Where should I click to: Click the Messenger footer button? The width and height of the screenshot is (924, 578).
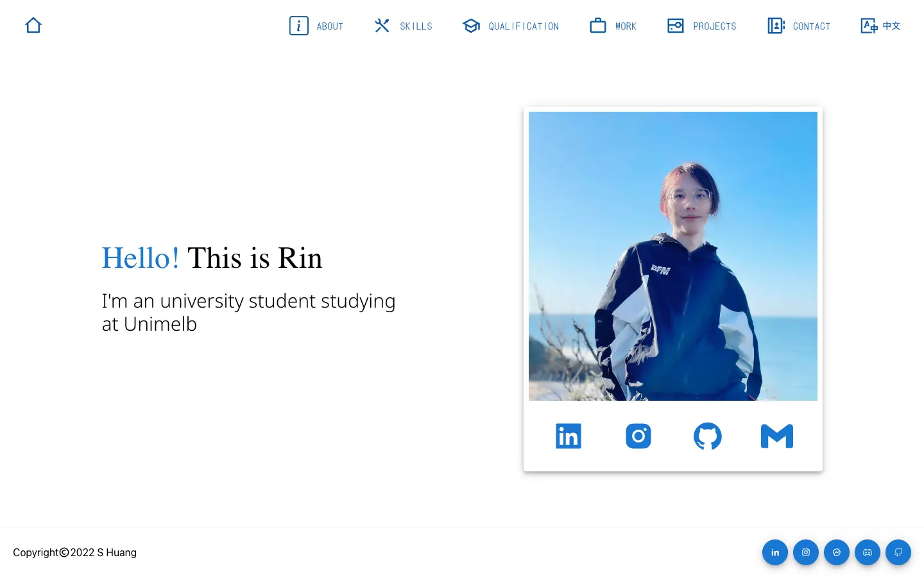tap(837, 552)
